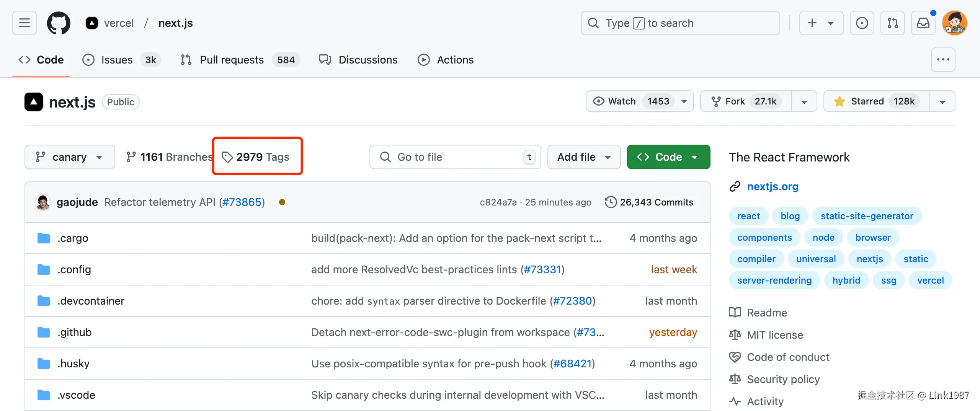Click the next.js repository logo icon
The height and width of the screenshot is (411, 980).
pyautogui.click(x=34, y=102)
